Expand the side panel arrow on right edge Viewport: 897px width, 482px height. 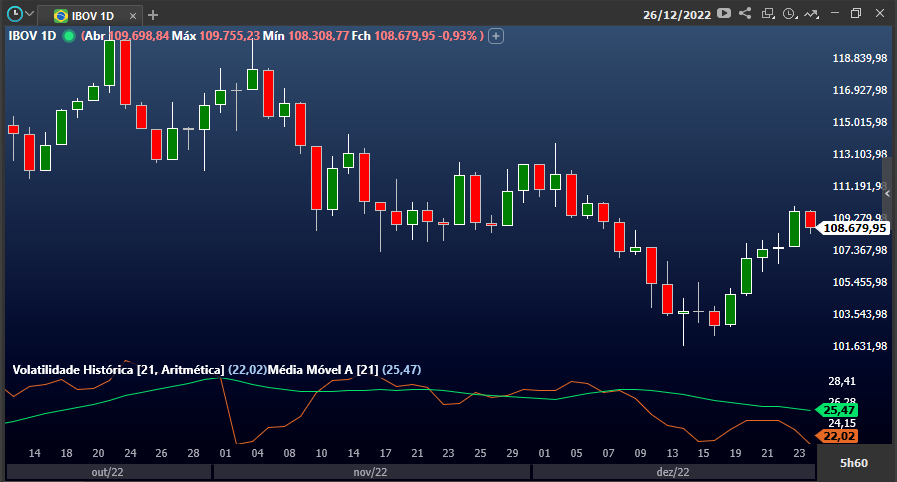click(x=887, y=194)
